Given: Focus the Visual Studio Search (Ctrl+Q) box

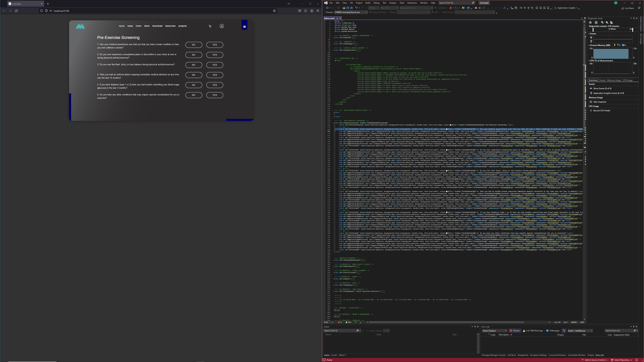Looking at the screenshot, I should click(457, 3).
